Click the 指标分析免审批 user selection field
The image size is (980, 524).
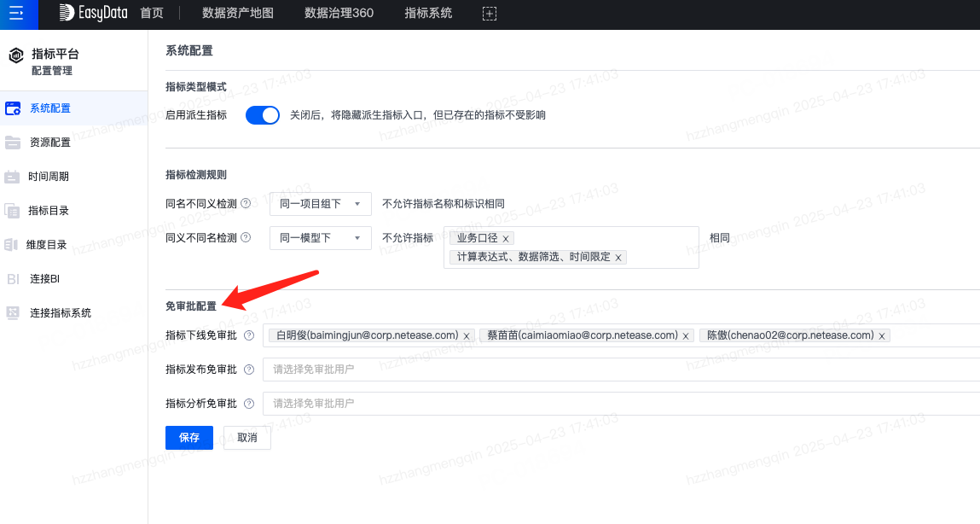pos(621,404)
